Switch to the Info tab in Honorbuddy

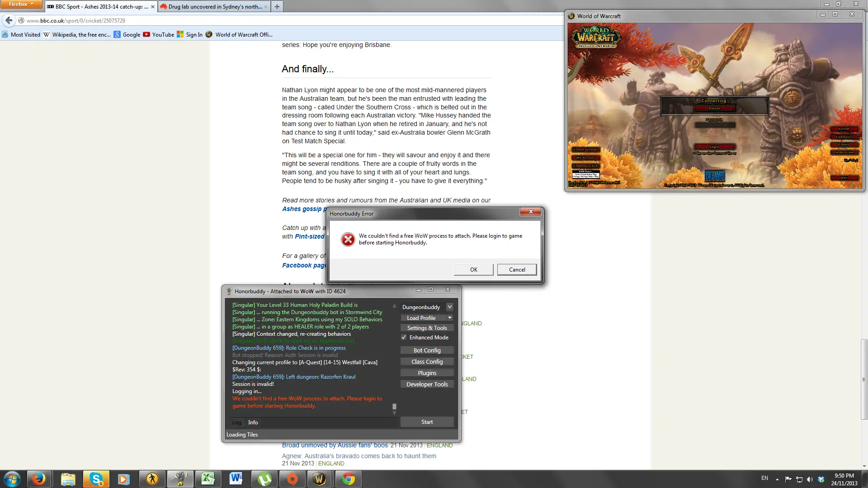tap(253, 422)
